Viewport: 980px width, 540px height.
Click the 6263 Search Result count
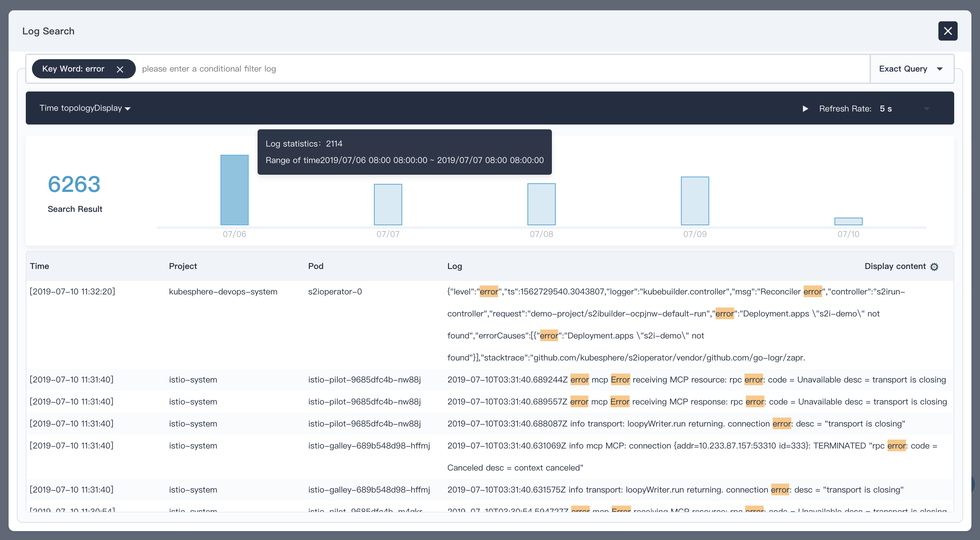click(74, 185)
